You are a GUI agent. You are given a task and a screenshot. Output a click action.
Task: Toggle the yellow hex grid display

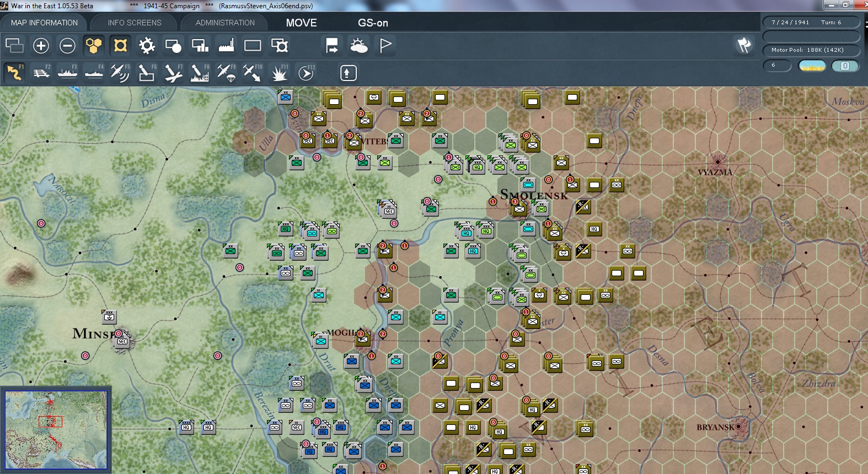94,45
